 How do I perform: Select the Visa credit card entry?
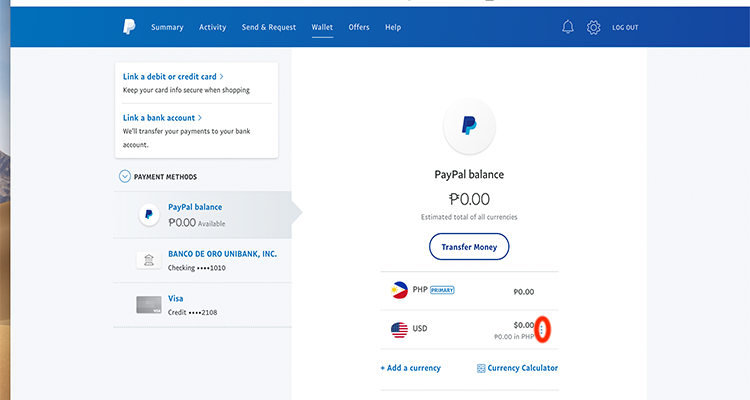[x=202, y=305]
